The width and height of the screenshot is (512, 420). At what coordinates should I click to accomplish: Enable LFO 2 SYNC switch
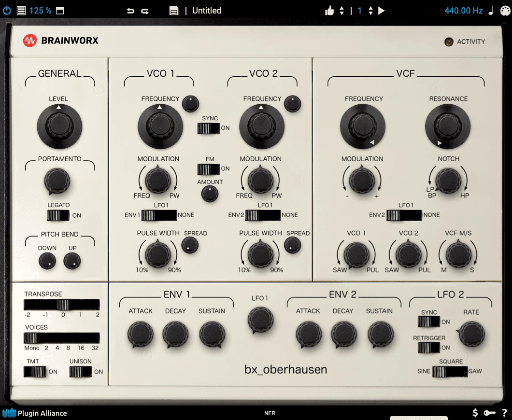(429, 322)
